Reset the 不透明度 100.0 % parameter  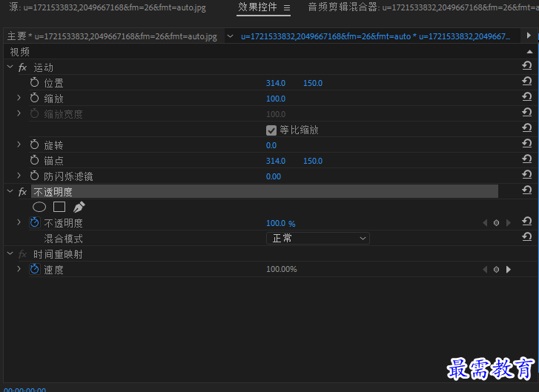(x=526, y=222)
